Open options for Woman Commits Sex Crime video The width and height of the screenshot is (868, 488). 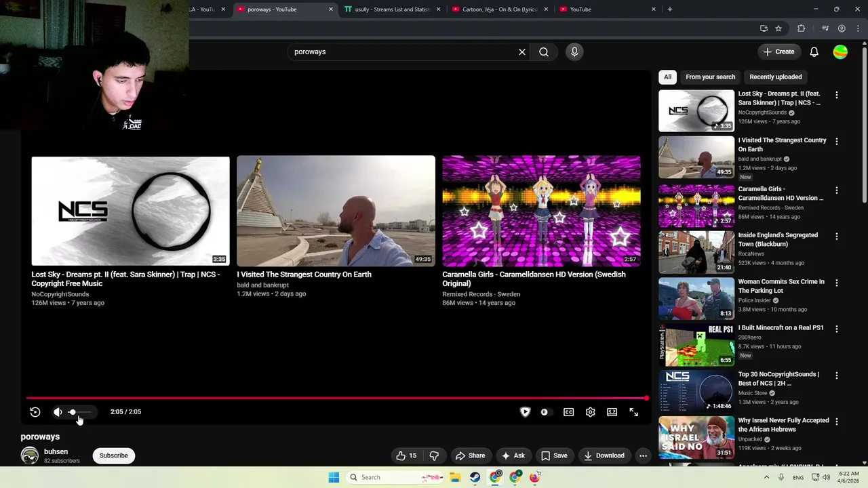pyautogui.click(x=836, y=283)
